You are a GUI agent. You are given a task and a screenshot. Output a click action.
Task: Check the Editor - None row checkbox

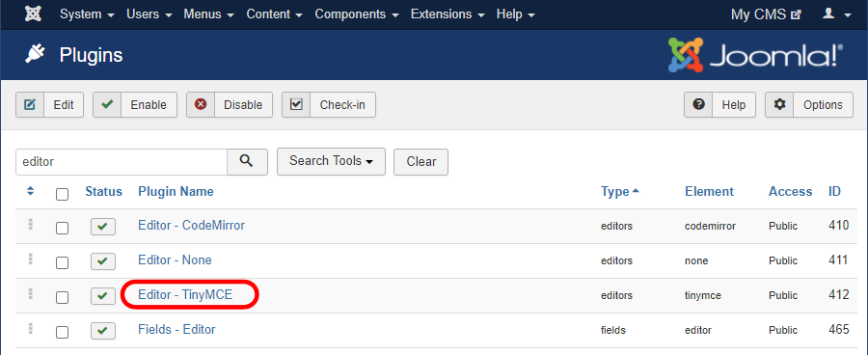[x=62, y=262]
